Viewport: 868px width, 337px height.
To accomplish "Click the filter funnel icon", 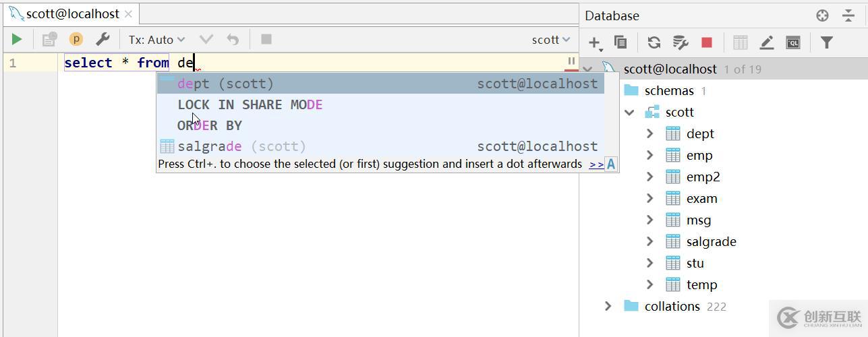I will 827,42.
